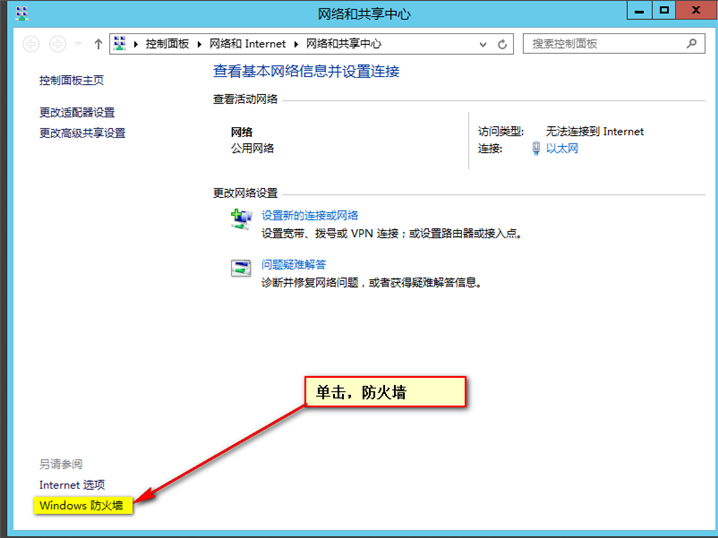Open Internet 选项 link
The height and width of the screenshot is (538, 718).
tap(72, 485)
